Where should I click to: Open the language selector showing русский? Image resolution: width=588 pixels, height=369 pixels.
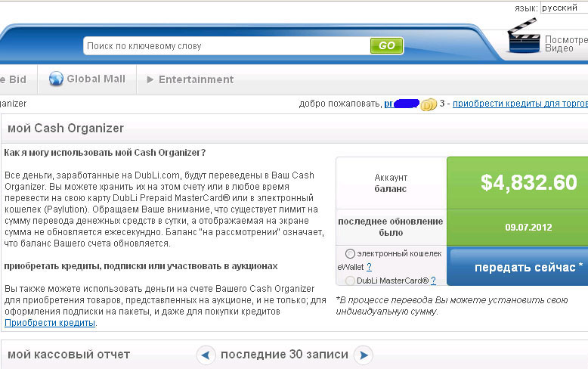pos(564,8)
